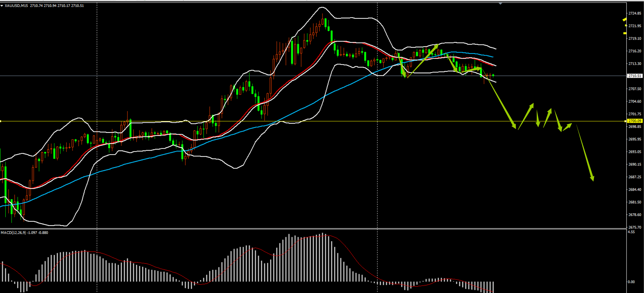Click the 4.55 value on MACD scale
Screen dimensions: 644x293
point(631,232)
